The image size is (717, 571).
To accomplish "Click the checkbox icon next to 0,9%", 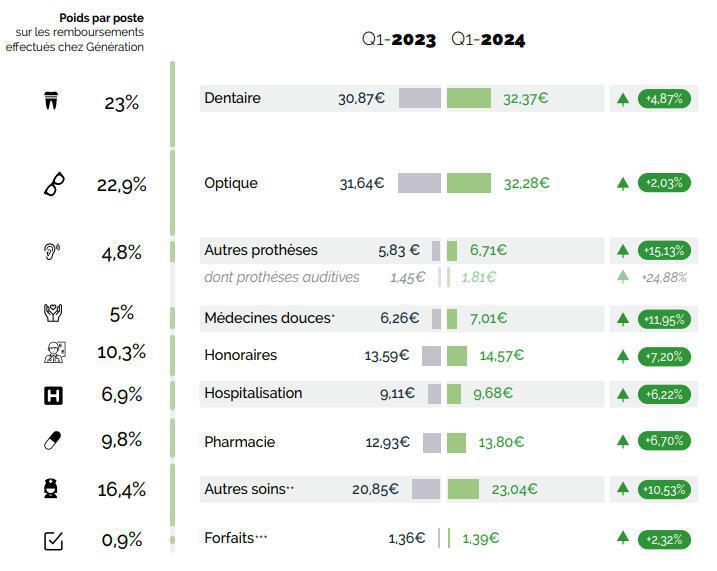I will (x=54, y=541).
